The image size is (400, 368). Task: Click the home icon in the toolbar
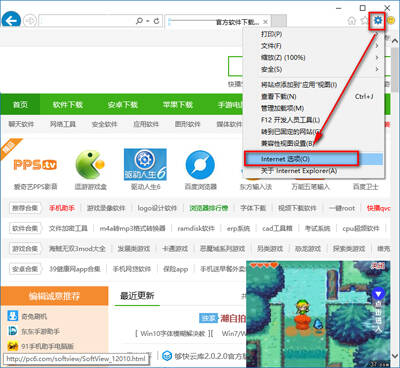click(x=352, y=21)
